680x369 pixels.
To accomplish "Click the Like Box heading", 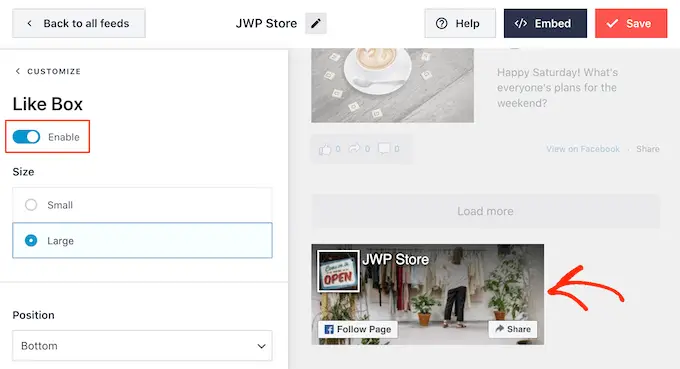I will [x=48, y=104].
